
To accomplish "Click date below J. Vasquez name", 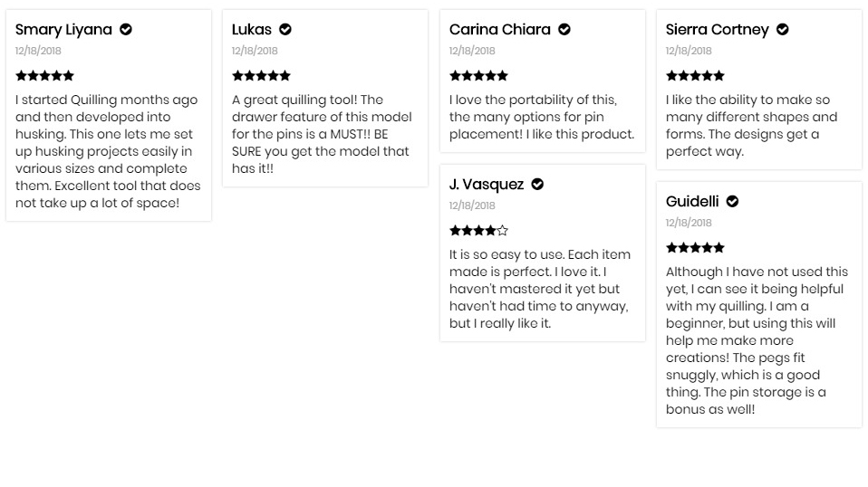I will [x=472, y=205].
